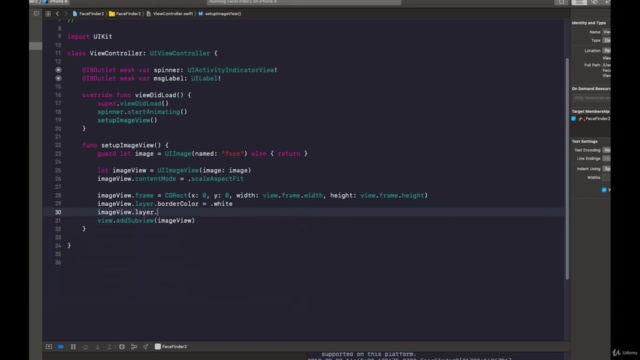
Task: Go back using the left arrow in jump bar
Action: [57, 13]
